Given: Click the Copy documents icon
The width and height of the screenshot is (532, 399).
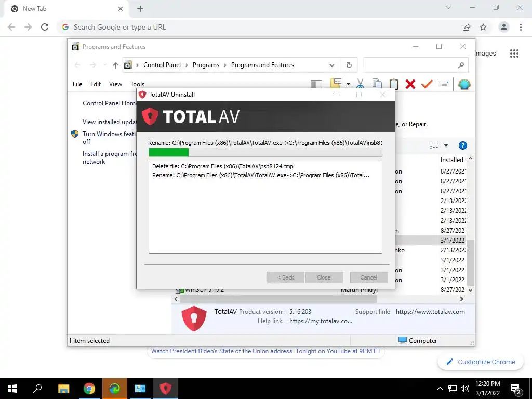Looking at the screenshot, I should pos(377,84).
